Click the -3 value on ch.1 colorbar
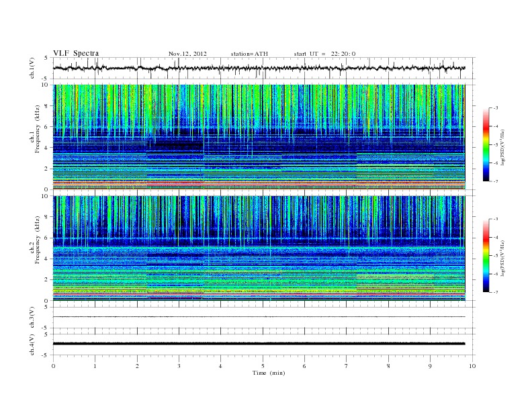 pos(495,108)
